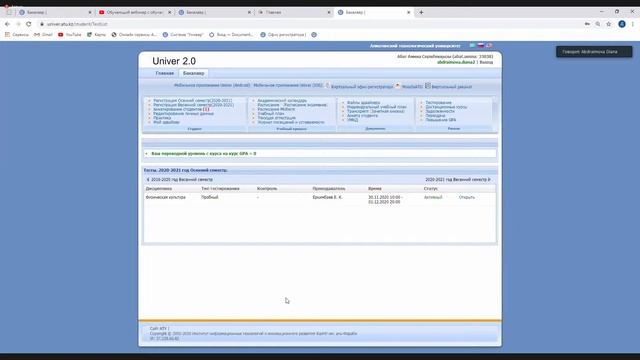
Task: Open the Gmail bookmark
Action: (43, 35)
